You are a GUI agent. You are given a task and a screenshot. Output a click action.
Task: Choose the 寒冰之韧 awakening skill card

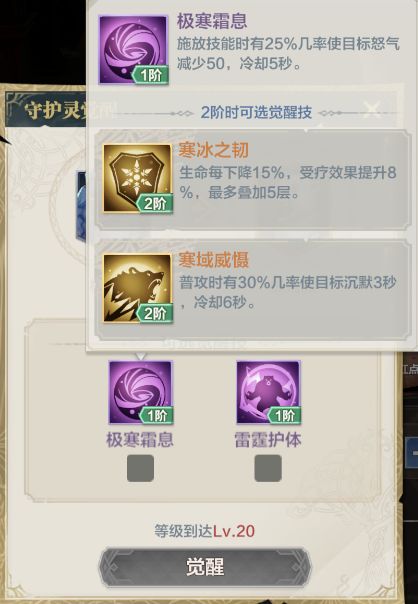[x=253, y=180]
